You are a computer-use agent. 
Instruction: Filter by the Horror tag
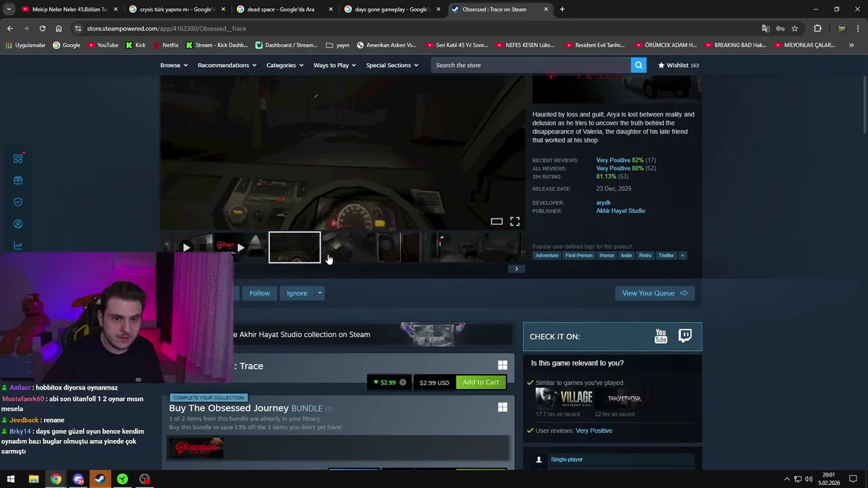coord(607,256)
